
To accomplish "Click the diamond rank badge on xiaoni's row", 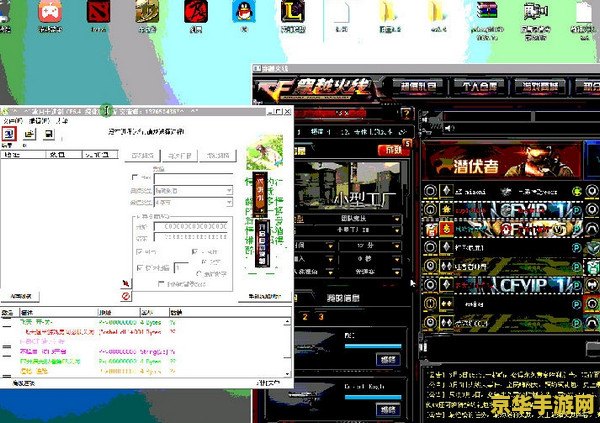I will [446, 191].
